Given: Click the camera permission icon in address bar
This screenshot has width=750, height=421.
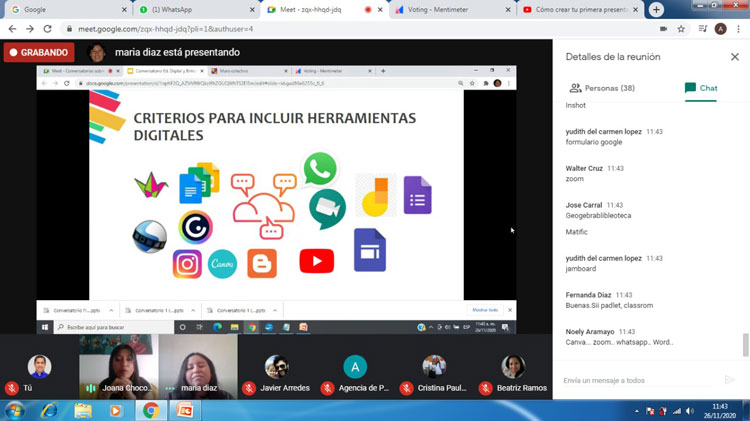Looking at the screenshot, I should (x=663, y=29).
